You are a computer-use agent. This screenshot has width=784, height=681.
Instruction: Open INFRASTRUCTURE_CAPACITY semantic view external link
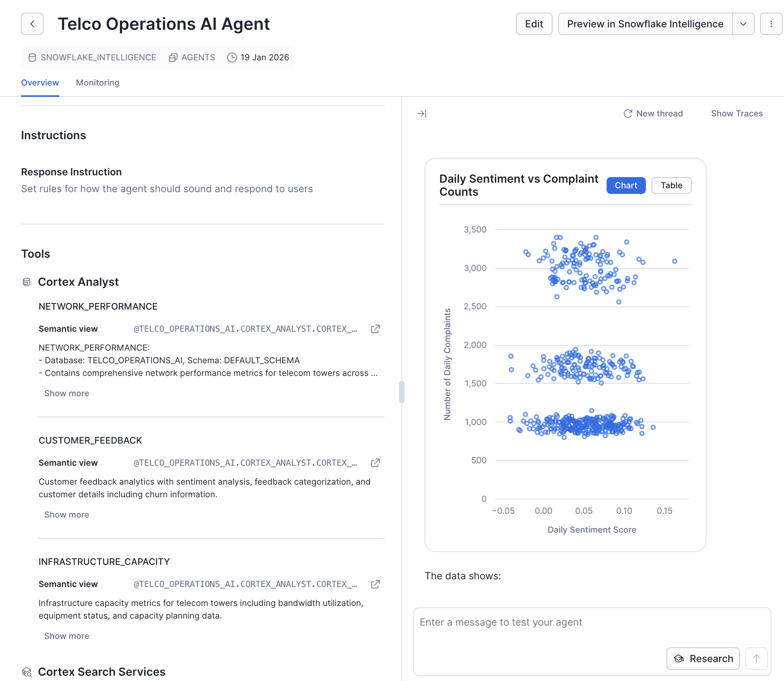point(375,584)
